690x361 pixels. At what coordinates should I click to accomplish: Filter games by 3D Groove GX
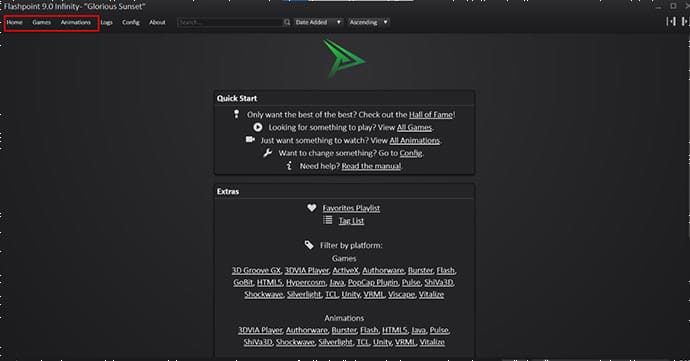pyautogui.click(x=256, y=270)
